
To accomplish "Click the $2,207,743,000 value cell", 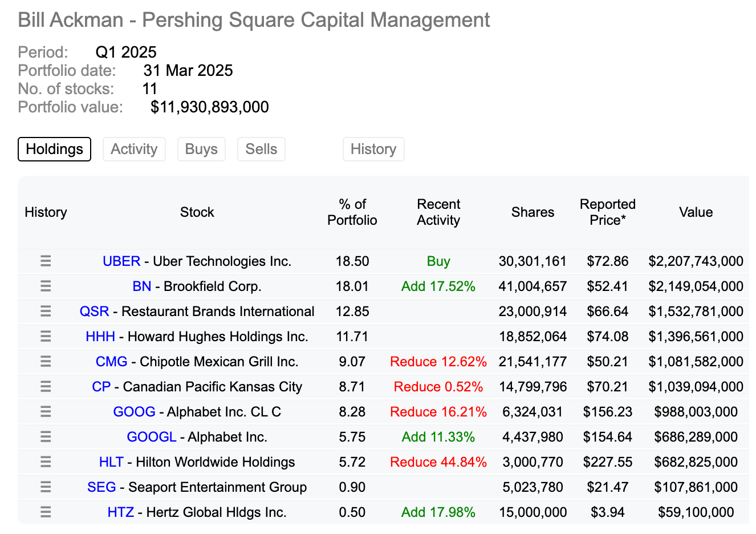I will (x=696, y=261).
